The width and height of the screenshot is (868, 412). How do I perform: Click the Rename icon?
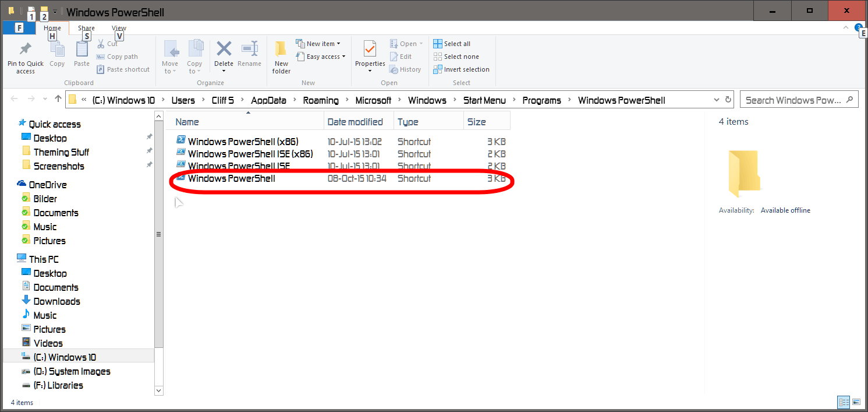[x=249, y=48]
